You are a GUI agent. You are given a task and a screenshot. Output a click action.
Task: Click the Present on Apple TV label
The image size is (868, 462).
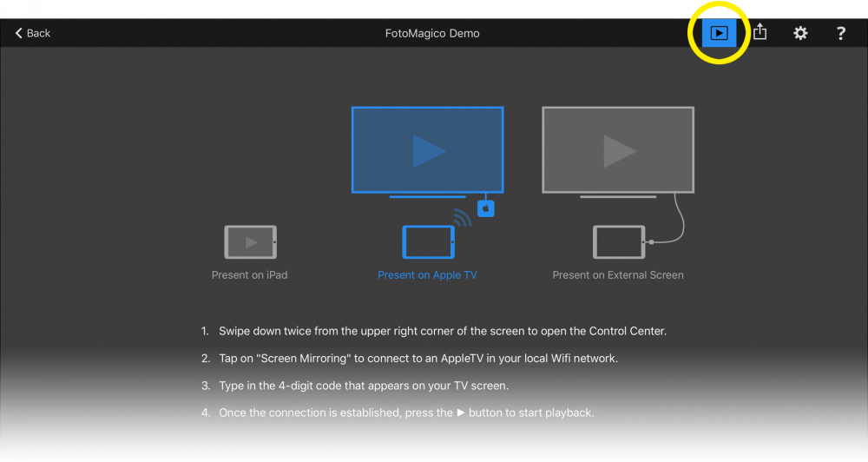point(427,274)
